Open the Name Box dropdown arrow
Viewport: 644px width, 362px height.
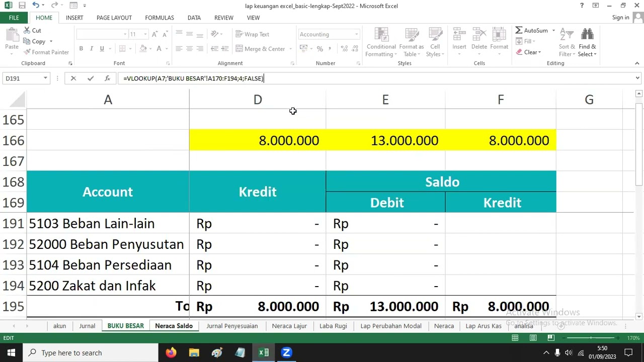tap(45, 78)
